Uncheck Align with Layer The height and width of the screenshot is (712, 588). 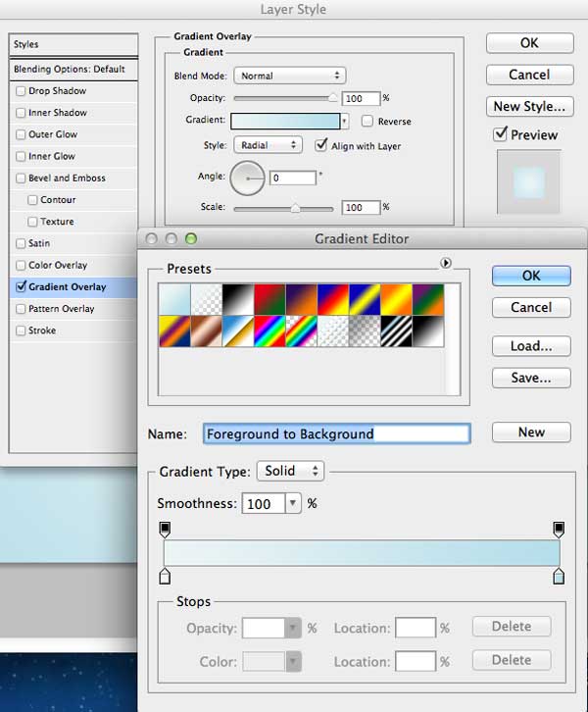[321, 145]
